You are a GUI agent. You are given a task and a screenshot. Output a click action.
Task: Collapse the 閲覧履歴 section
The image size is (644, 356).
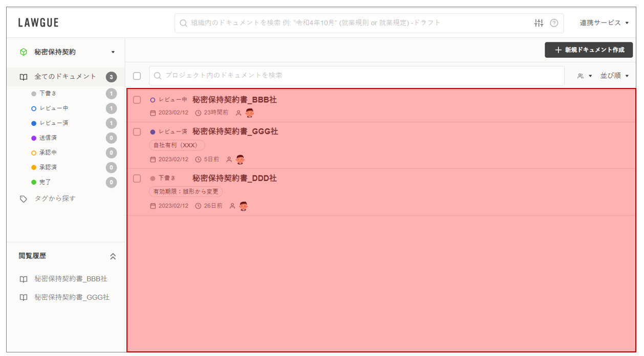pyautogui.click(x=113, y=256)
